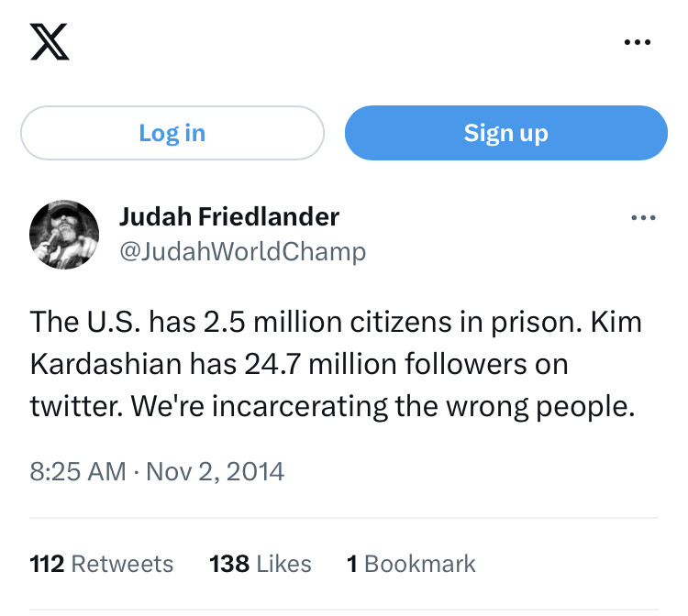Open Judah Friedlander's profile picture

tap(64, 234)
